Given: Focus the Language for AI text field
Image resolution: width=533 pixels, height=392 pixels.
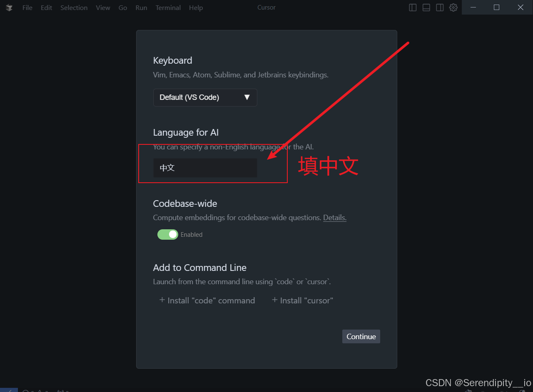Looking at the screenshot, I should point(205,168).
